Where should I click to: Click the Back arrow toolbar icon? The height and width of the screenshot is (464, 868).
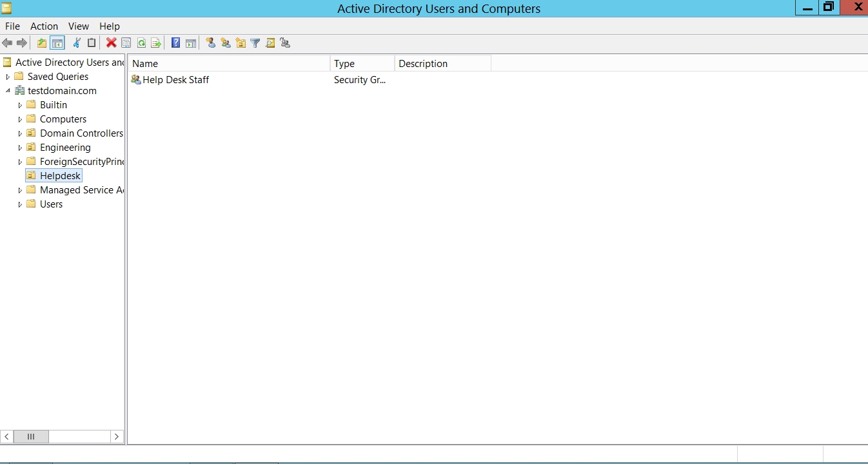7,43
